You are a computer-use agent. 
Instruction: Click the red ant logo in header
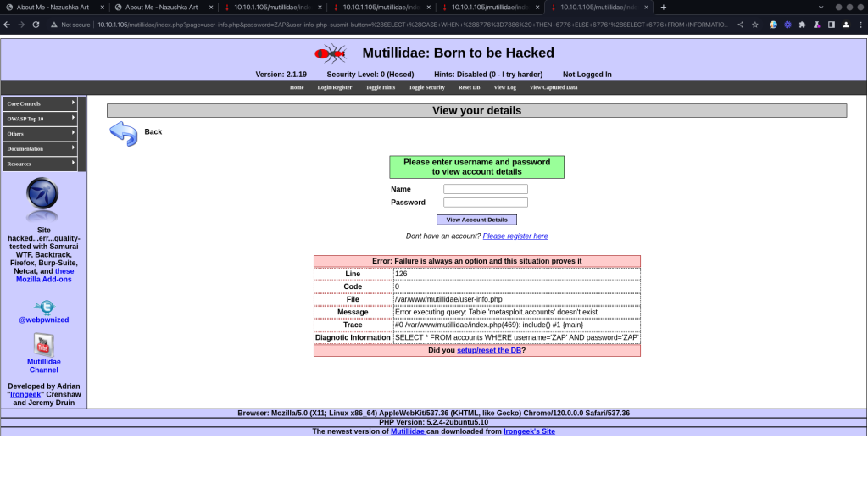(x=330, y=53)
